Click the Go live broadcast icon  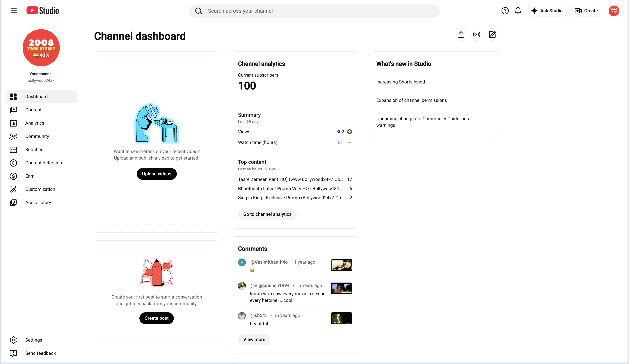point(477,34)
